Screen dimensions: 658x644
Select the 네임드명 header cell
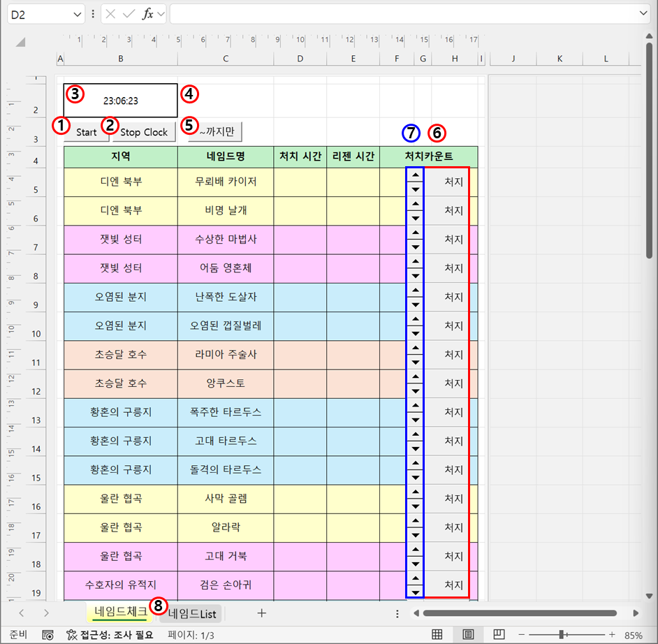tap(226, 156)
